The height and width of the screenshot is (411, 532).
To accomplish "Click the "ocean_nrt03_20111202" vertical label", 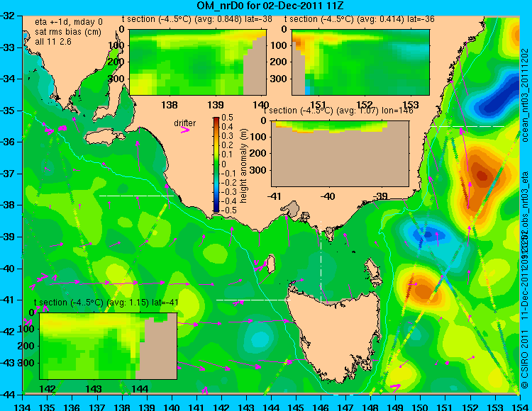I will tap(525, 95).
